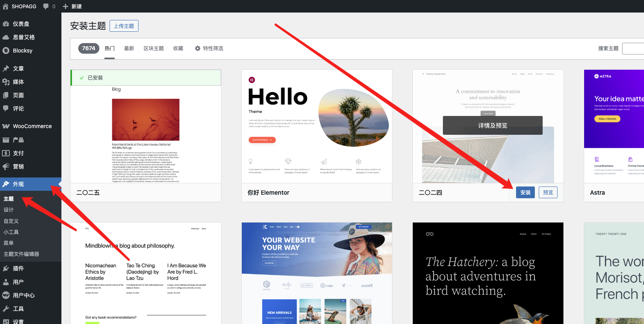644x324 pixels.
Task: Switch to the 区块主题 tab
Action: point(153,49)
